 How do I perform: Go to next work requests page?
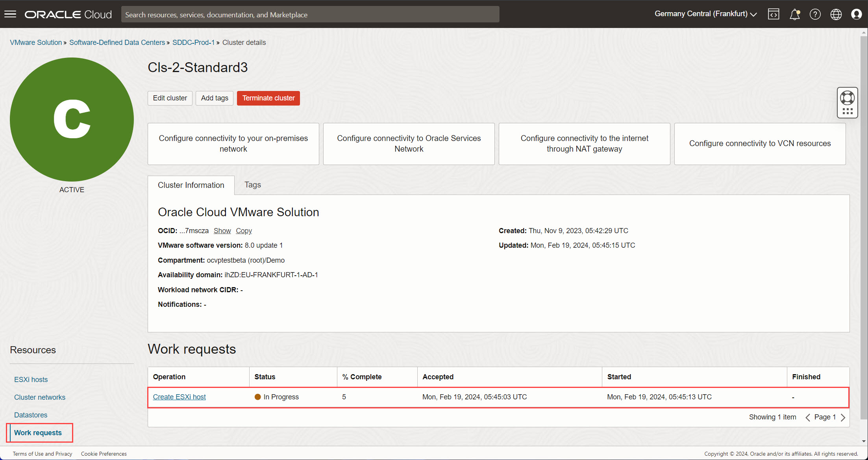843,417
